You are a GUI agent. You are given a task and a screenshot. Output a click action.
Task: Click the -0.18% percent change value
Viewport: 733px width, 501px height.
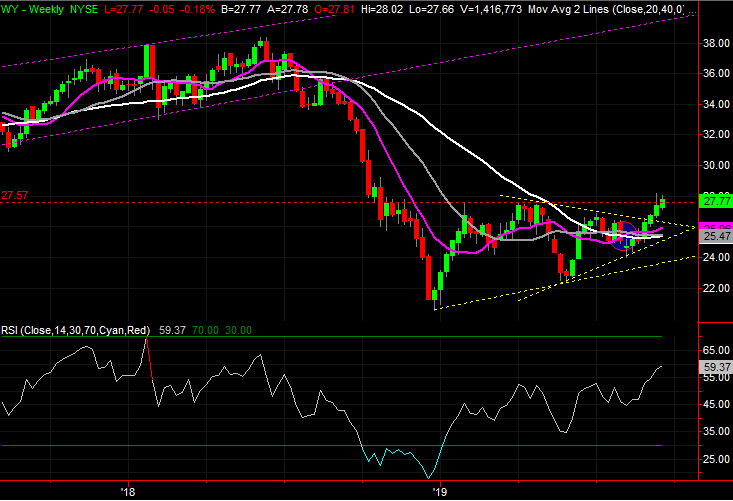[198, 9]
